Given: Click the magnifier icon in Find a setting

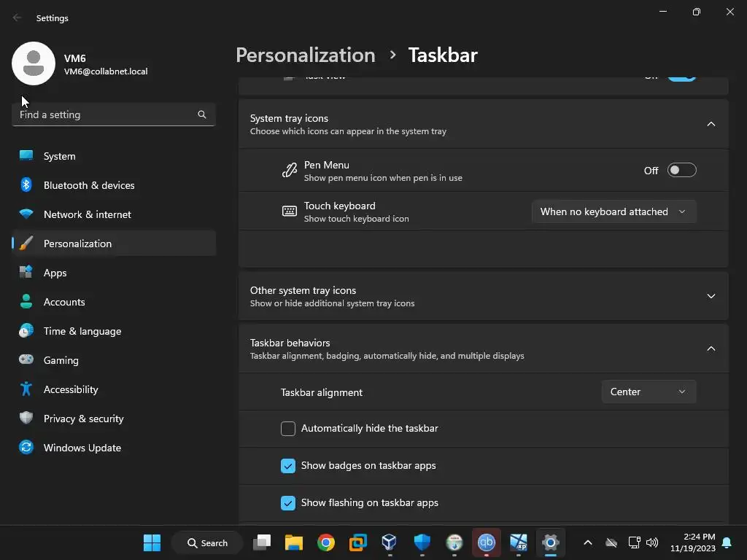Looking at the screenshot, I should (x=202, y=114).
